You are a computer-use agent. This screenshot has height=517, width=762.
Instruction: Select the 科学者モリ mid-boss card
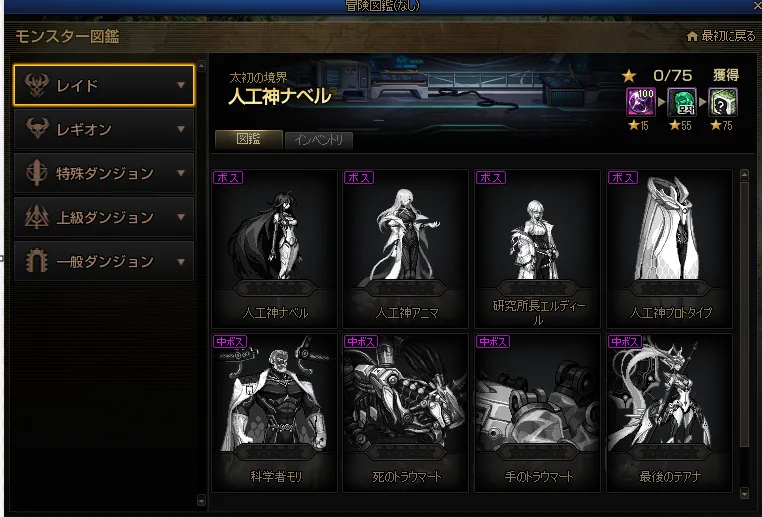click(x=275, y=413)
